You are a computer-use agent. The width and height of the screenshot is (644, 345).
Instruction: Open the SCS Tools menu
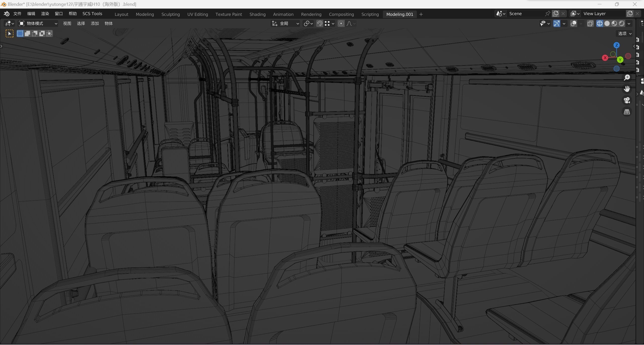pyautogui.click(x=92, y=14)
